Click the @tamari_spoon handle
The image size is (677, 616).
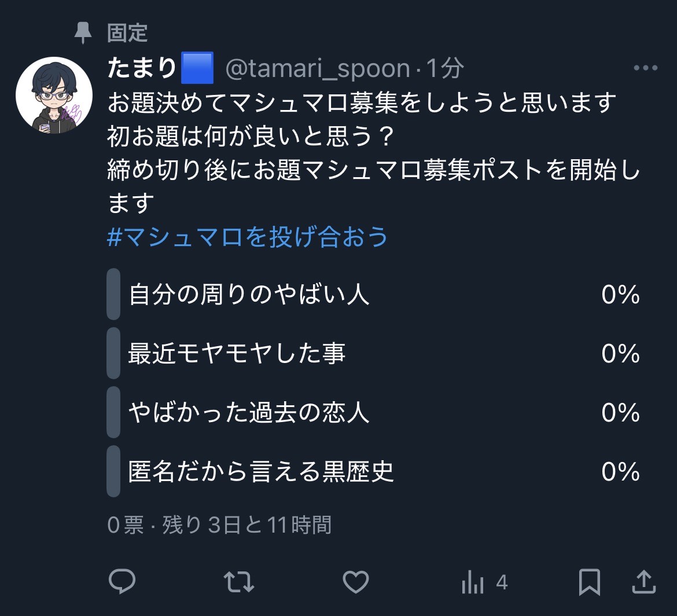pos(318,69)
